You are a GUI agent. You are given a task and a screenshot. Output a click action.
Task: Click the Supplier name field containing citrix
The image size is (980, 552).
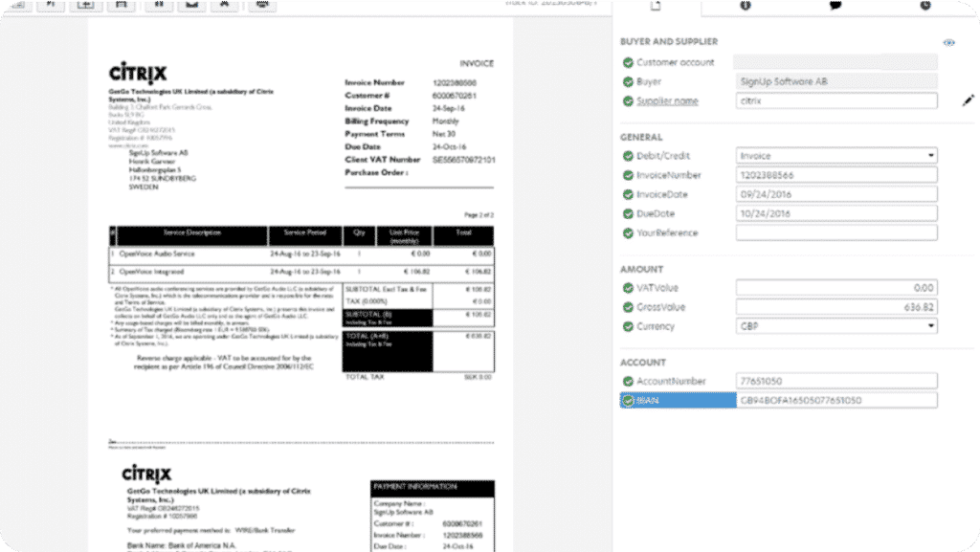point(836,100)
